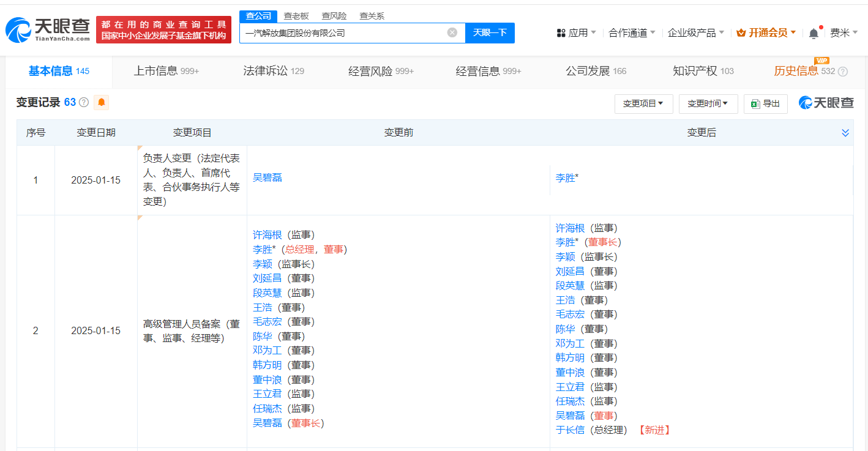The height and width of the screenshot is (451, 868).
Task: Open 王立君 link in 变更前 column
Action: [x=268, y=393]
